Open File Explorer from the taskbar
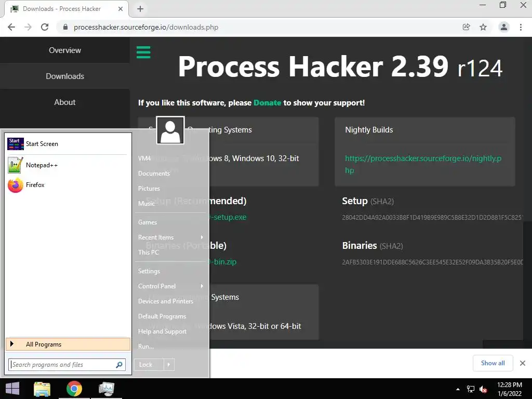Viewport: 532px width, 399px height. 42,389
